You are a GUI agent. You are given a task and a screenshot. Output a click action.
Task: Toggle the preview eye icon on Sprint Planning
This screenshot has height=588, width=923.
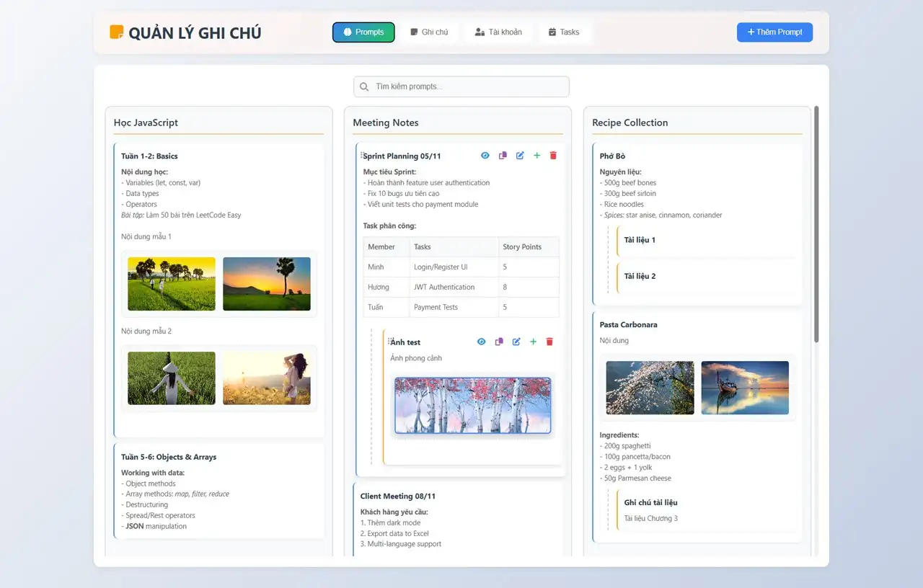click(485, 155)
